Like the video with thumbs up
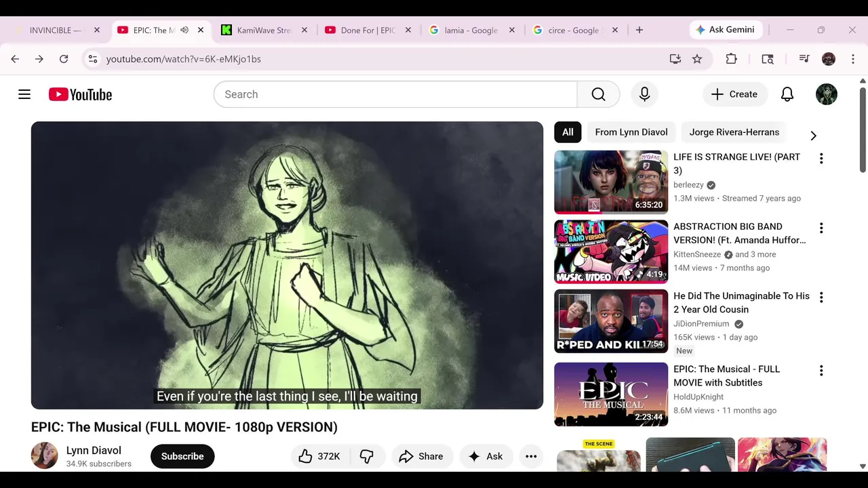This screenshot has height=488, width=868. pyautogui.click(x=319, y=456)
